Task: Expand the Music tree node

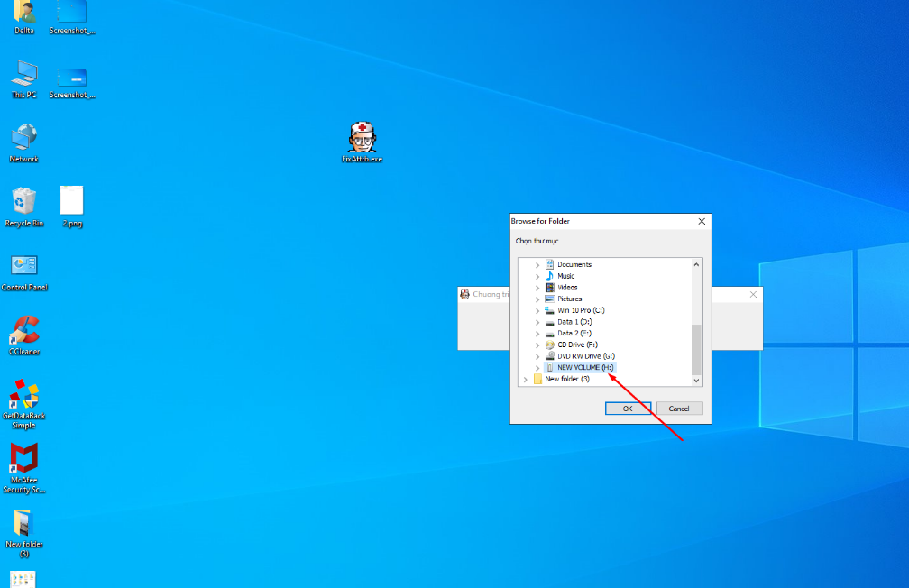Action: coord(537,277)
